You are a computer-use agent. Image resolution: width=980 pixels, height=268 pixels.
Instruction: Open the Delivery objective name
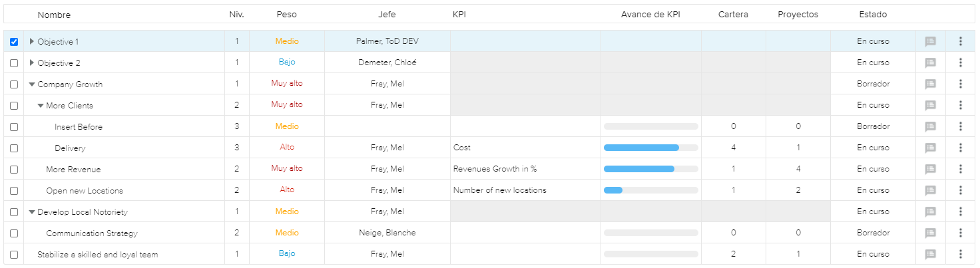(70, 148)
